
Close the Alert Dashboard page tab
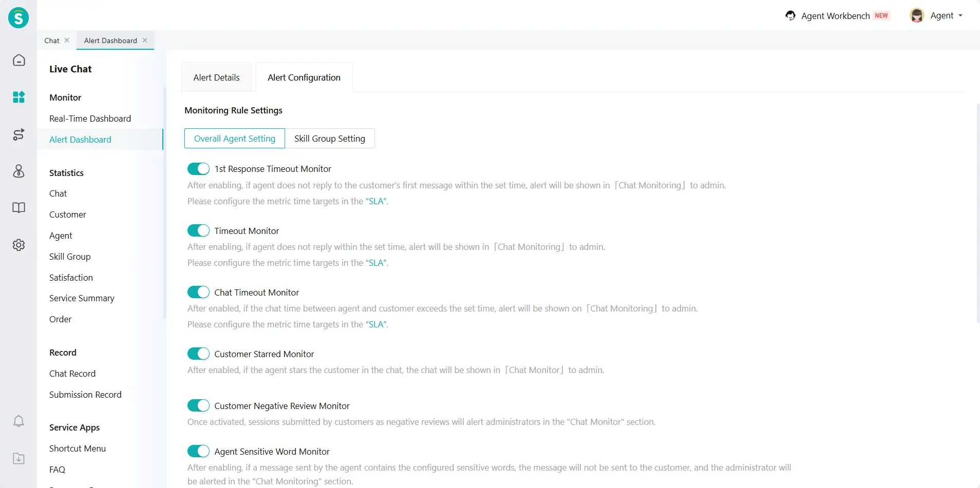pyautogui.click(x=145, y=40)
